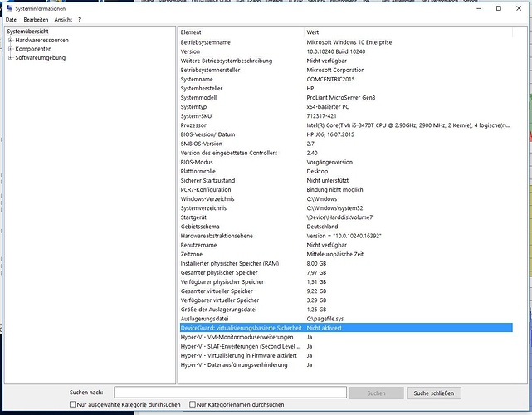This screenshot has height=415, width=532.
Task: Select Hyper-V Datenausführungsverhinderung row
Action: (346, 364)
